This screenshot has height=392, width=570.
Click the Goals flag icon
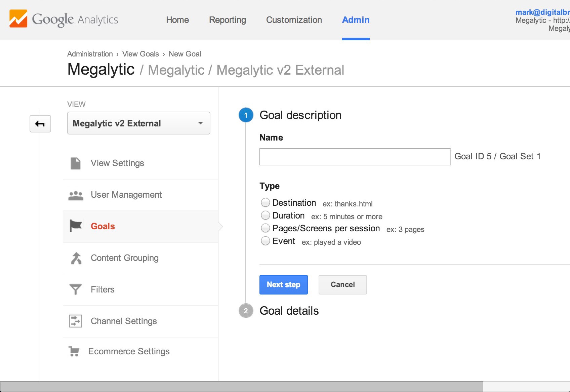click(x=76, y=226)
